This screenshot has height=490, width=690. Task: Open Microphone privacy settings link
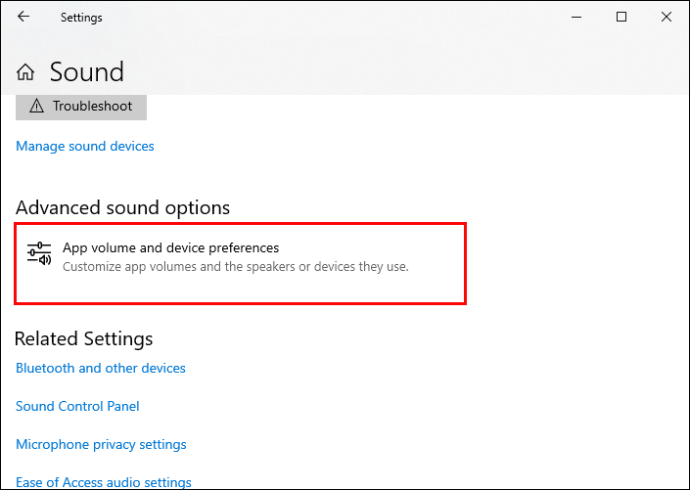point(101,444)
